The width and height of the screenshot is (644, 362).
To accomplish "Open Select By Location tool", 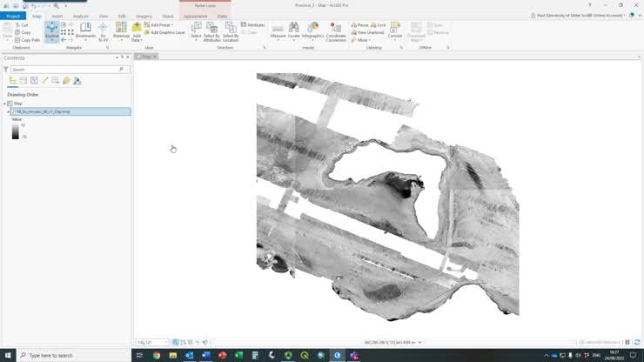I will 231,30.
